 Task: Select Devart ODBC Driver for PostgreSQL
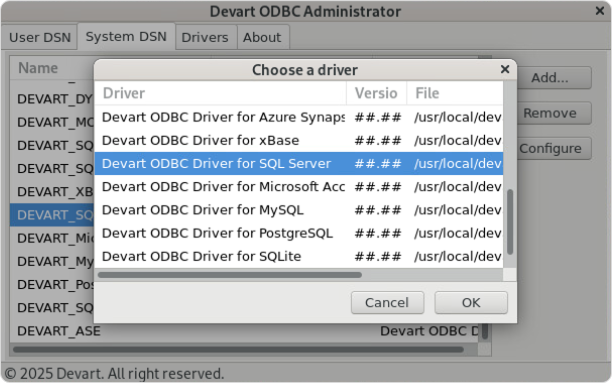[299, 233]
